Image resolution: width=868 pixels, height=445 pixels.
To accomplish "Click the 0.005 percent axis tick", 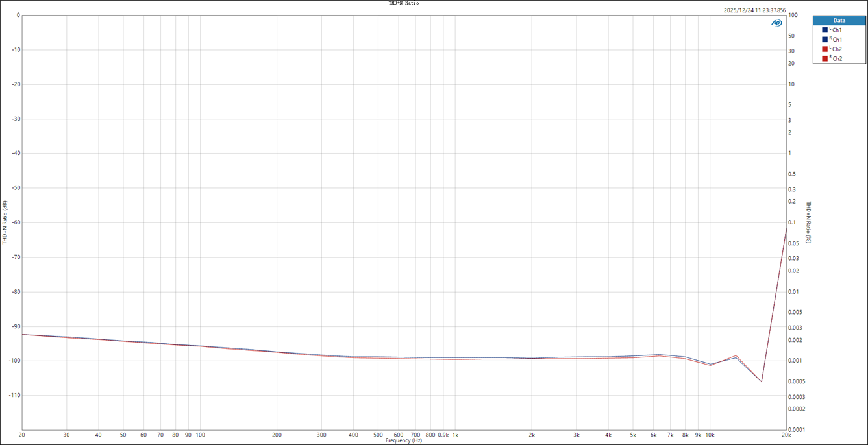I will (x=794, y=312).
